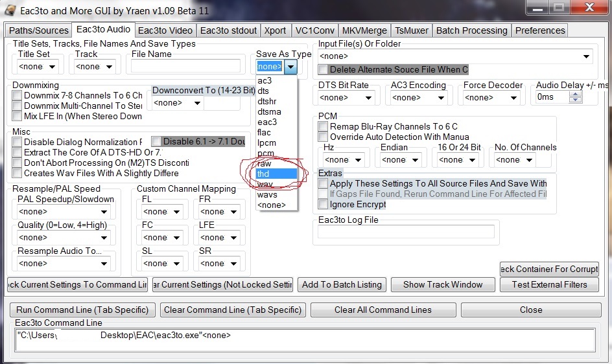Screen dimensions: 612x364
Task: Open the SR channel mapping dropdown
Action: 233,264
